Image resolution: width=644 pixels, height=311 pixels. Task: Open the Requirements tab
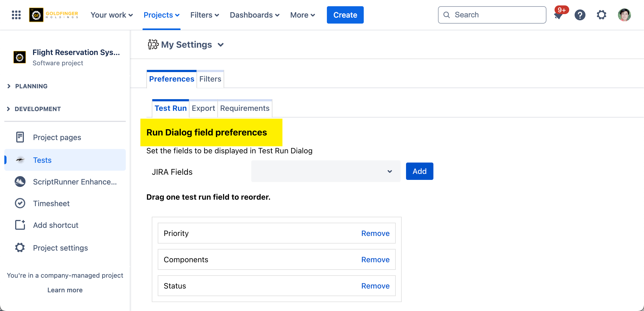click(244, 108)
